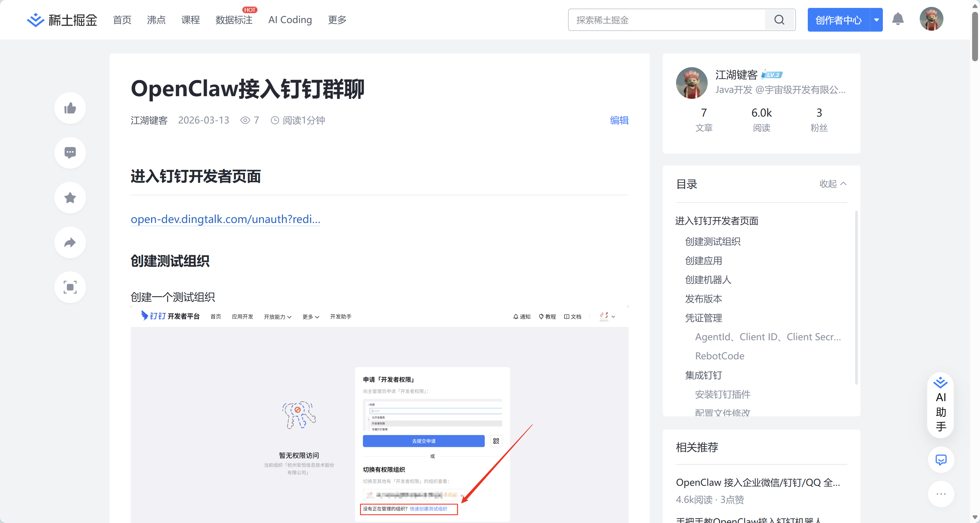Viewport: 980px width, 523px height.
Task: Open the comments bubble icon
Action: (x=70, y=153)
